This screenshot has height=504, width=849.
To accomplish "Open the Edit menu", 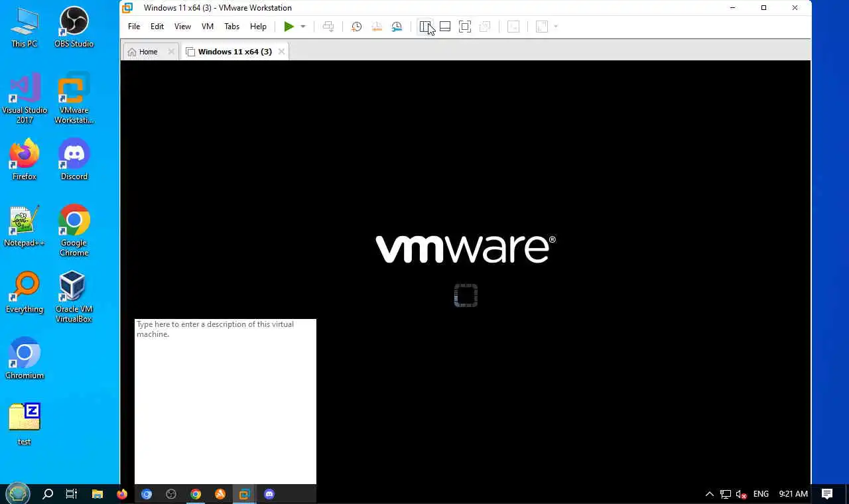I will coord(157,27).
